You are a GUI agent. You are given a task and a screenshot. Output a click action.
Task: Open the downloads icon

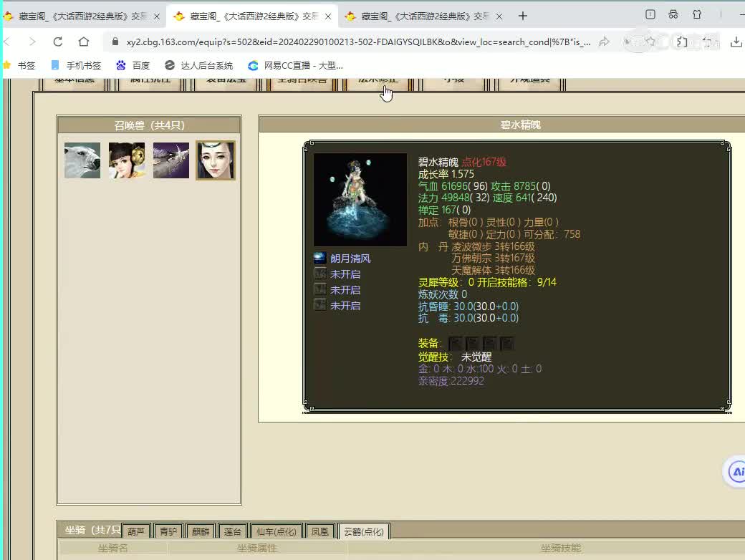(736, 42)
